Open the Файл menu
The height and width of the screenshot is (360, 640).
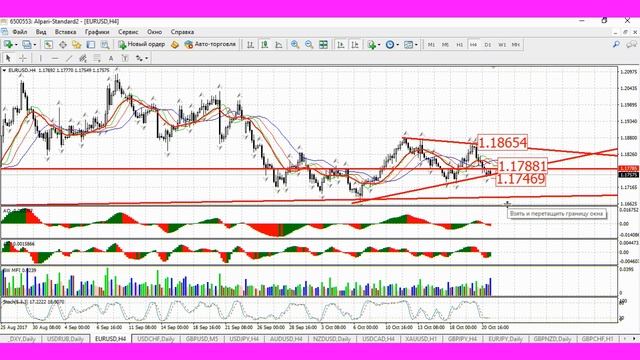(x=20, y=32)
